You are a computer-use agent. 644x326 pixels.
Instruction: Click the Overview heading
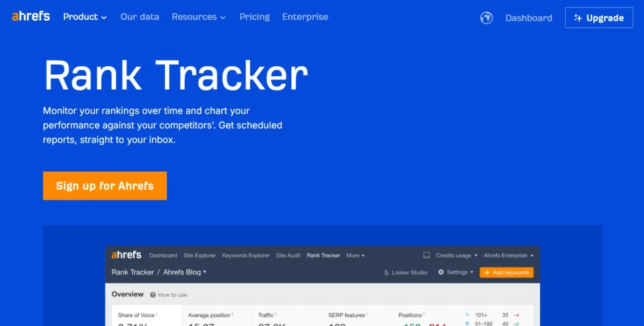tap(127, 295)
